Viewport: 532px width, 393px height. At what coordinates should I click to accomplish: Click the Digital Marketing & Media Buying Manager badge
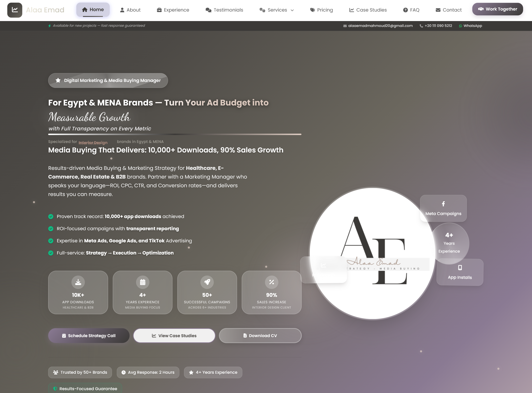coord(108,80)
